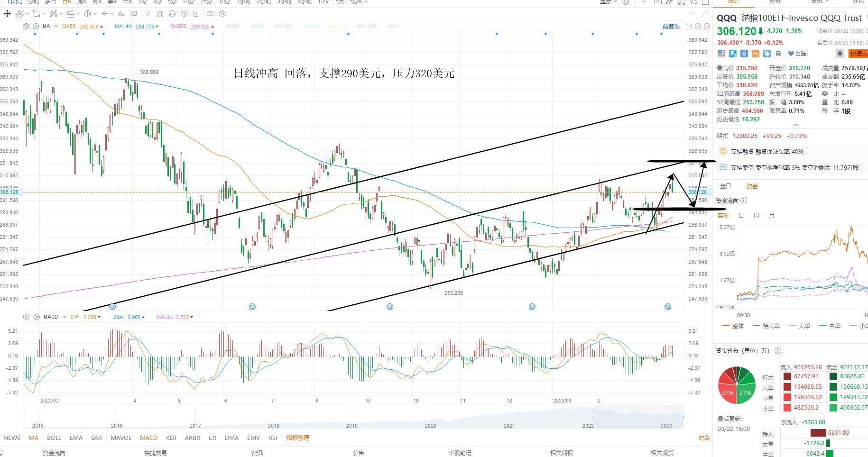Open the MA indicator type dropdown
Screen dimensions: 868x457
pyautogui.click(x=56, y=26)
